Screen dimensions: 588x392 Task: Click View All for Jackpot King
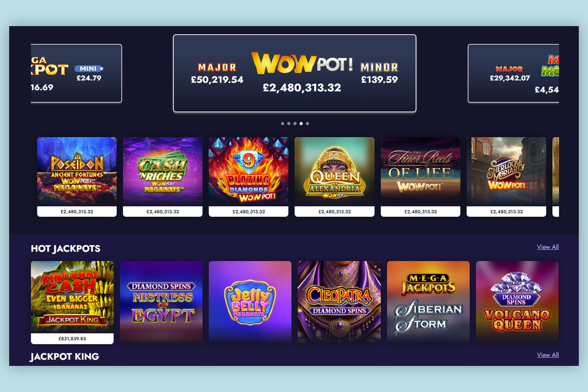[548, 355]
